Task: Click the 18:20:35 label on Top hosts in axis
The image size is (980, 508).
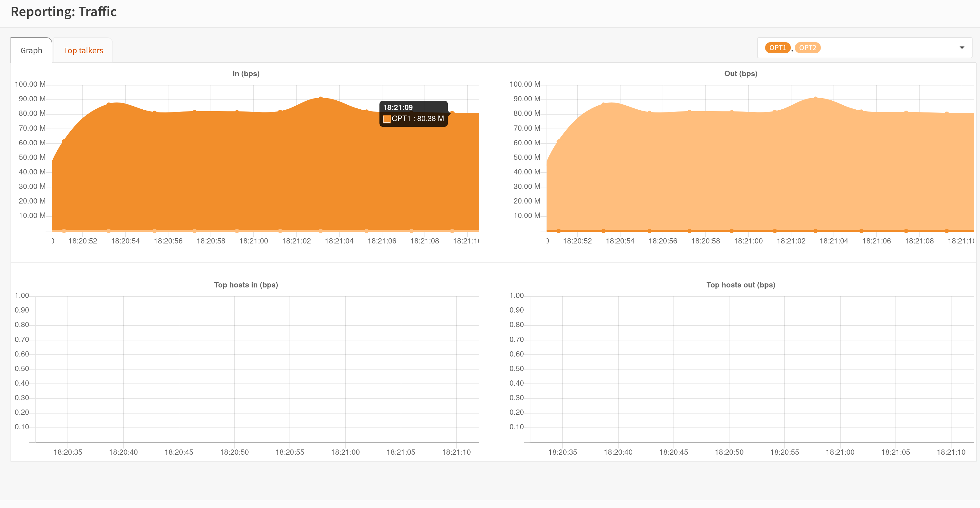Action: click(68, 452)
